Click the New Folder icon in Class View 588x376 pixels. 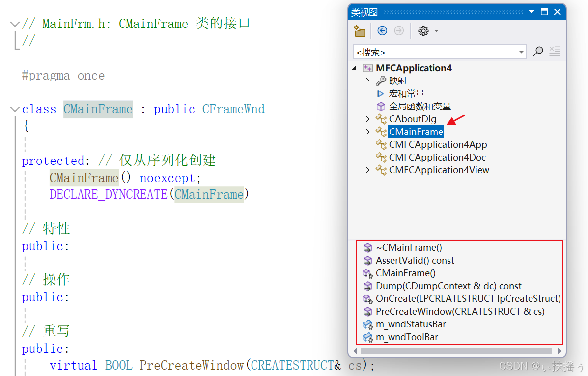click(x=360, y=31)
